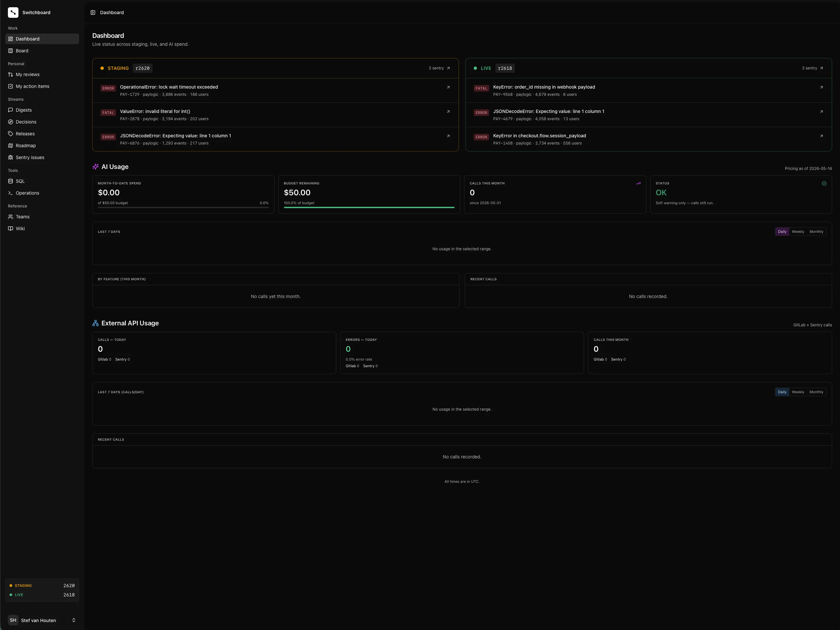Screen dimensions: 840x630
Task: Click the status OK check circle icon
Action: coord(824,183)
